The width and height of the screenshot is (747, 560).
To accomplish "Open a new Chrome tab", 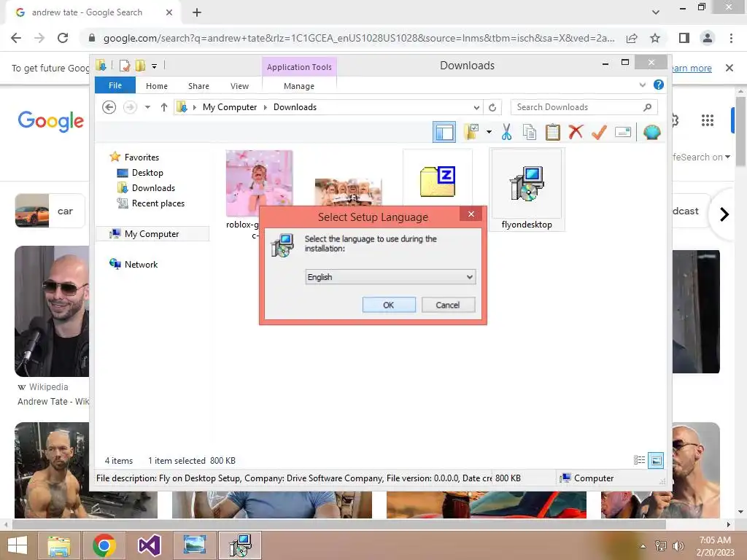I will tap(197, 12).
